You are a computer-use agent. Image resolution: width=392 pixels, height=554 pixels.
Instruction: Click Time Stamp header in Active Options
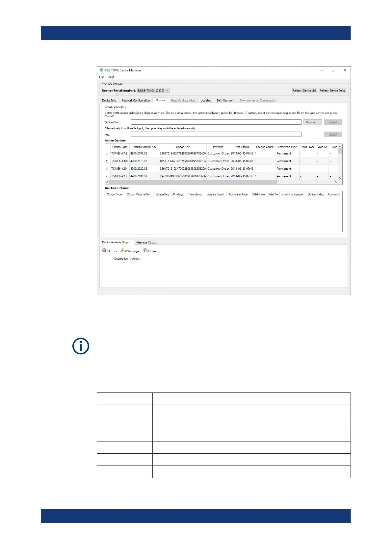point(242,147)
